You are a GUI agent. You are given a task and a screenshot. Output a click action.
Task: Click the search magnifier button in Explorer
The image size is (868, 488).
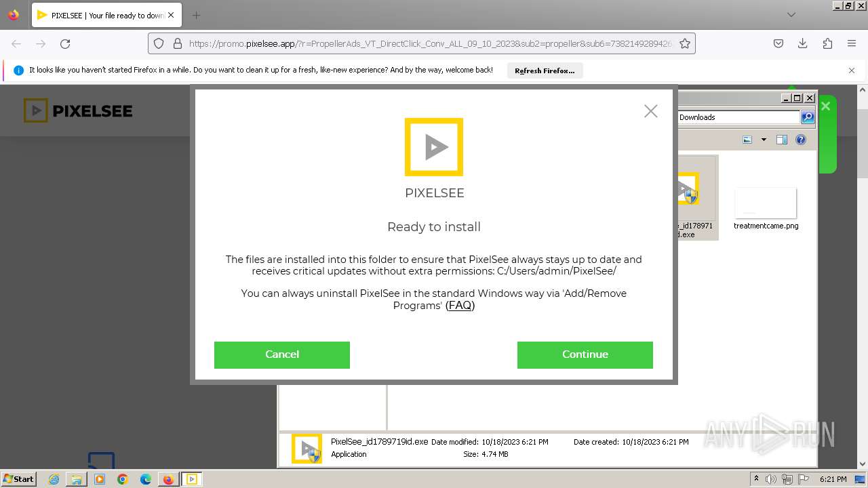coord(807,117)
